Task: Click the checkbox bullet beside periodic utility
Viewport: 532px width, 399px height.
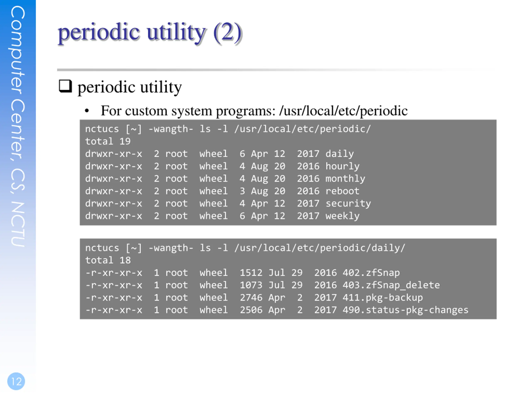Action: pos(65,86)
